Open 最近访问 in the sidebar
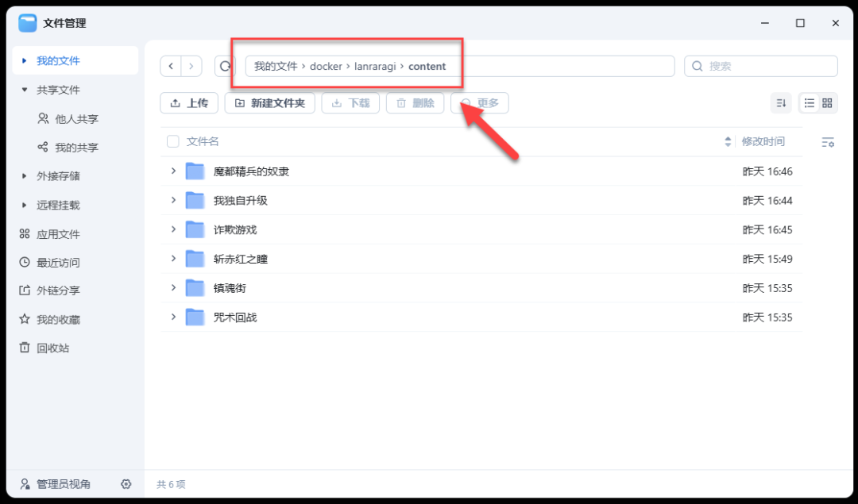Viewport: 858px width, 504px height. click(58, 263)
